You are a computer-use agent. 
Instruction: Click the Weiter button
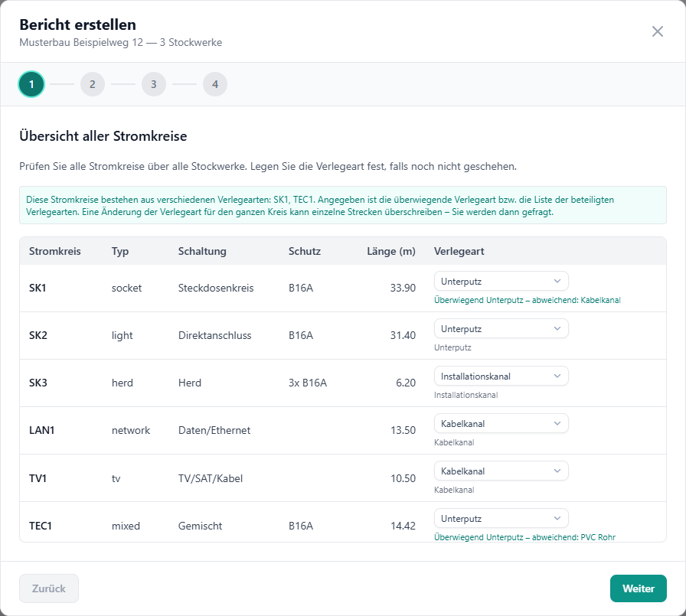pos(639,588)
